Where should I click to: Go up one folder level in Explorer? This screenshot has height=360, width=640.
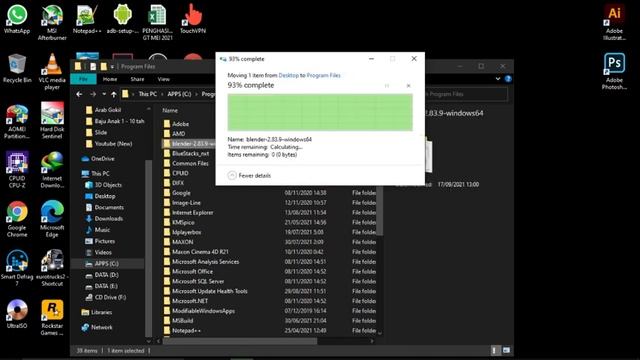tap(113, 94)
